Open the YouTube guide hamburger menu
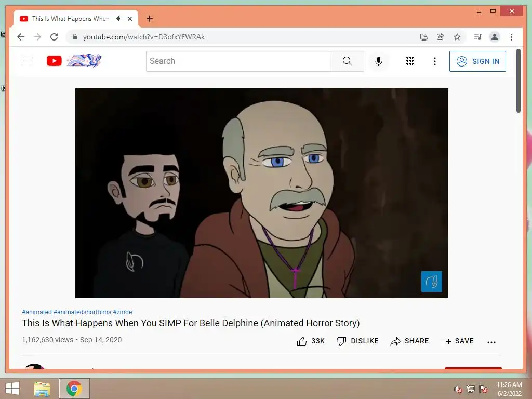The height and width of the screenshot is (399, 532). click(28, 61)
